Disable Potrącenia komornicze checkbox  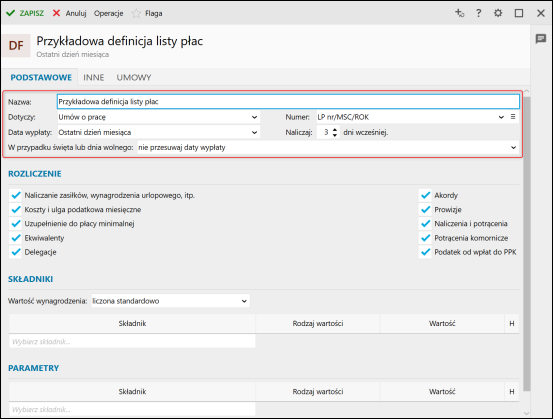[425, 238]
